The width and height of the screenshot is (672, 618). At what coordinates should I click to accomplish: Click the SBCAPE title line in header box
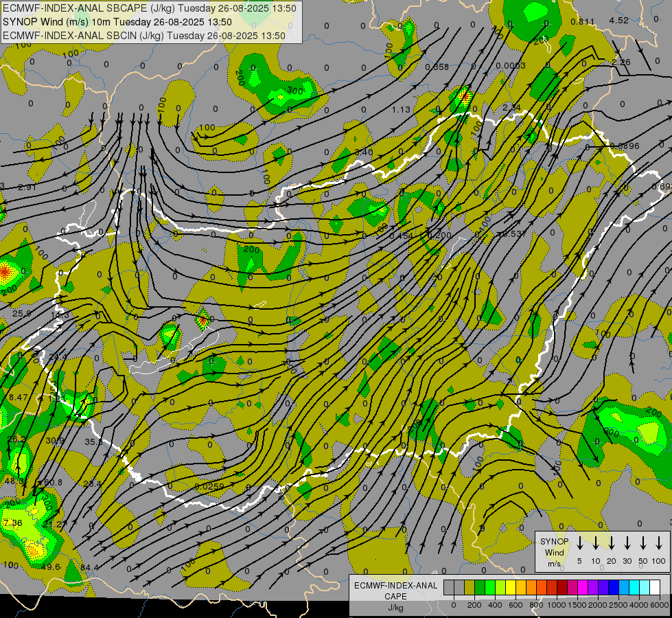149,8
